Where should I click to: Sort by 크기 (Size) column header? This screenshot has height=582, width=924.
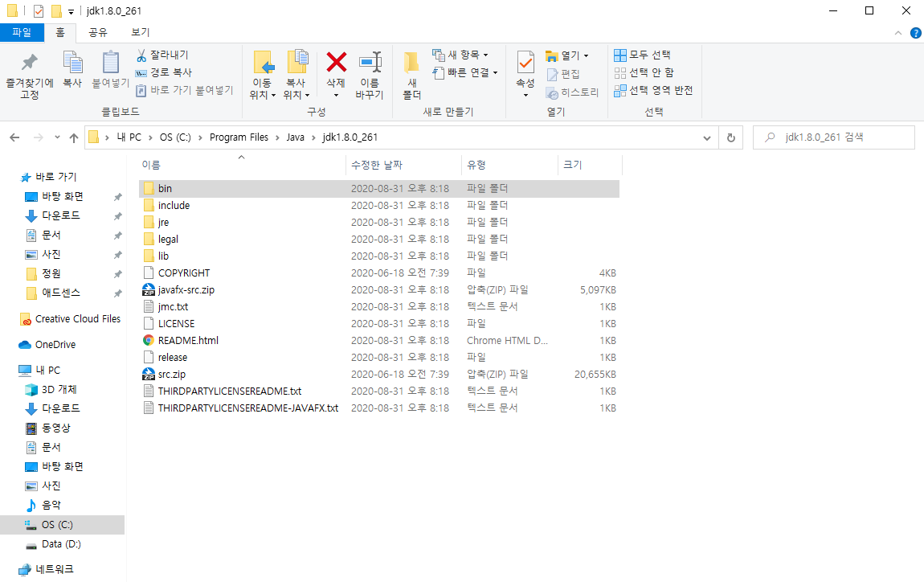589,165
